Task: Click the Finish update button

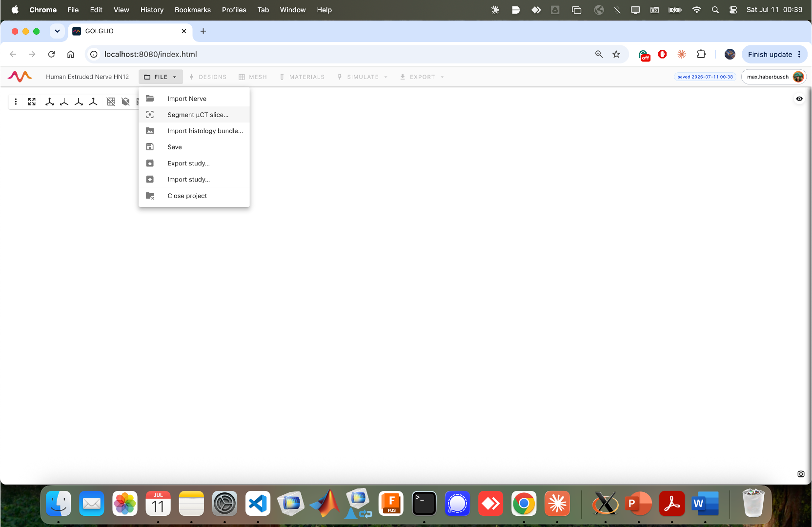Action: click(x=770, y=54)
